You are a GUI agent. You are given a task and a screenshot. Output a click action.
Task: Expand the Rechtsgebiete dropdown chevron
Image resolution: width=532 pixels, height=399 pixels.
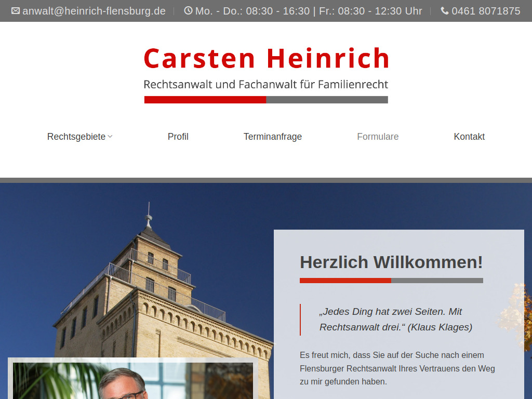[110, 137]
